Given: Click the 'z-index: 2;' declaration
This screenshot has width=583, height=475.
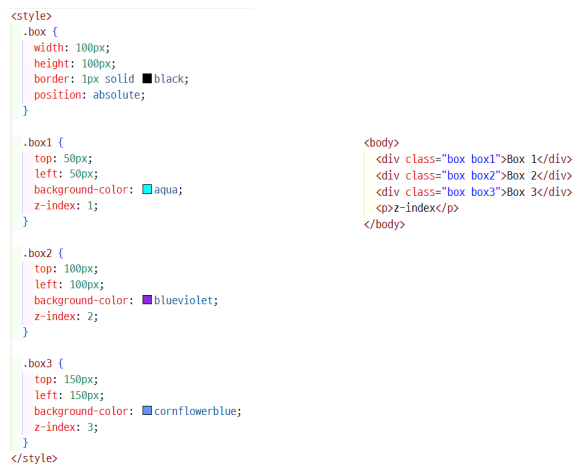Looking at the screenshot, I should point(66,316).
